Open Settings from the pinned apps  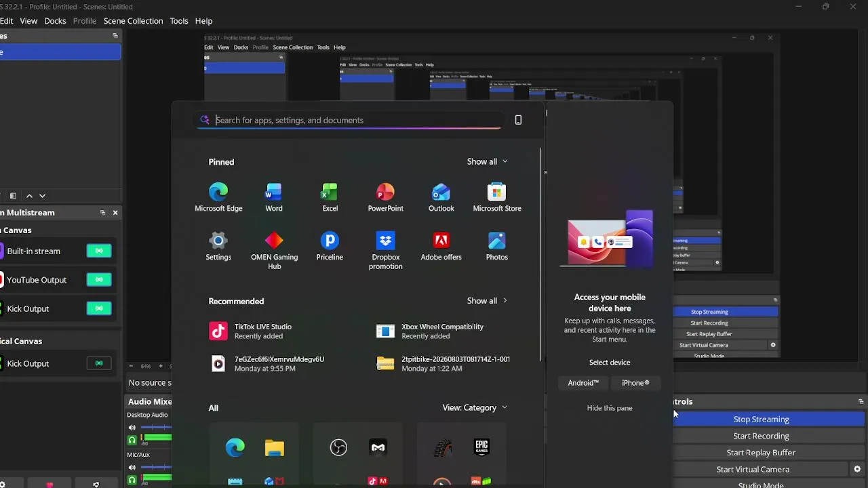click(218, 246)
